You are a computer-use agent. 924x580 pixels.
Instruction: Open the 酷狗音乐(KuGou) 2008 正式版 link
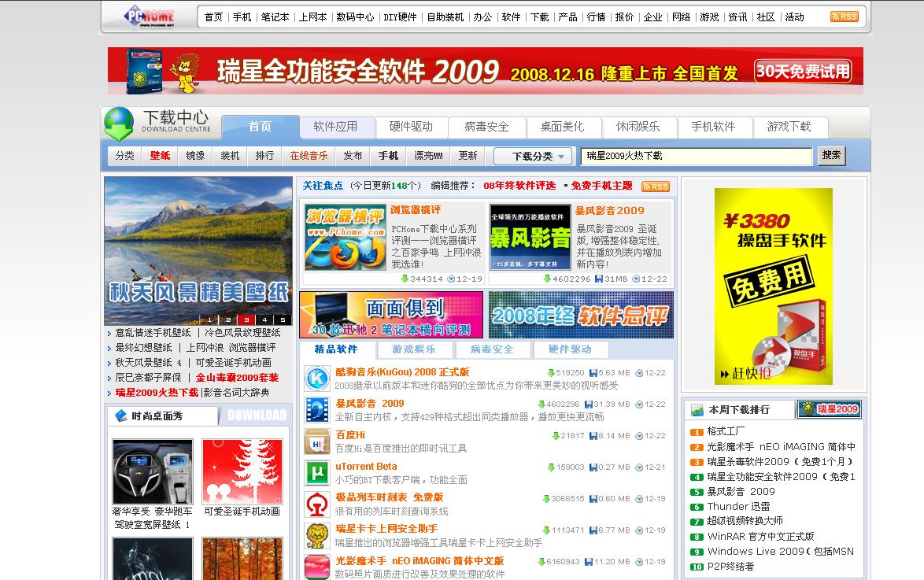(402, 372)
